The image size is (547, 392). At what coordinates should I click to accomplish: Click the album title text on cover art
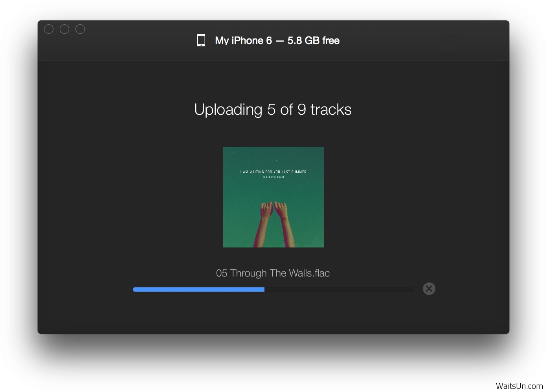point(273,172)
